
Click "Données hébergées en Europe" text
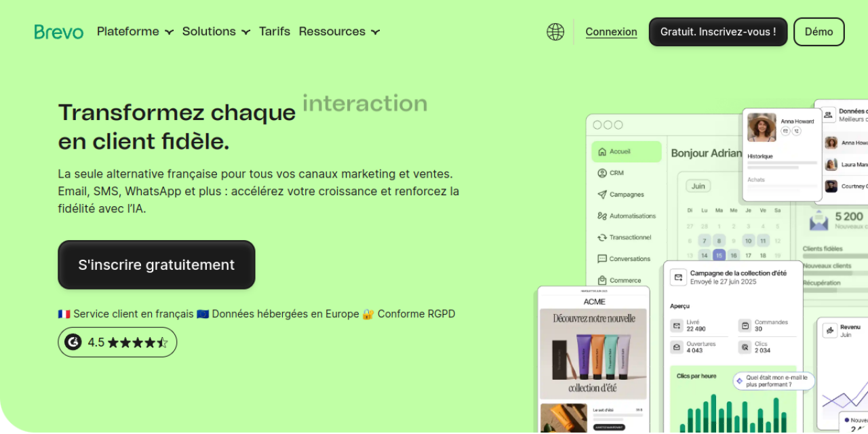[x=285, y=314]
